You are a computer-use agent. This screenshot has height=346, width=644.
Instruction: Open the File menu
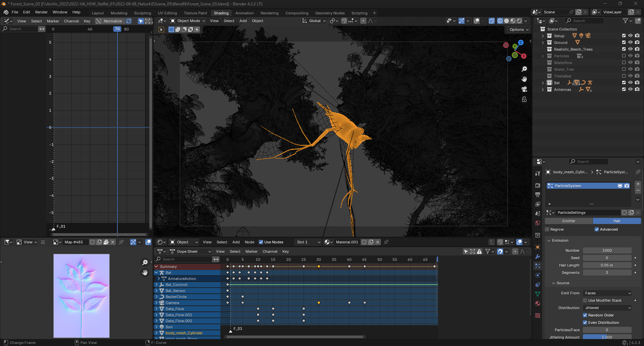(15, 12)
